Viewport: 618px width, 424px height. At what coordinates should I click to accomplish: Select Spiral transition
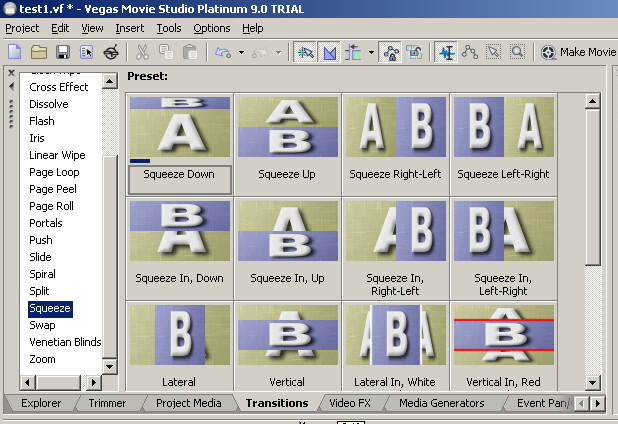[x=42, y=274]
